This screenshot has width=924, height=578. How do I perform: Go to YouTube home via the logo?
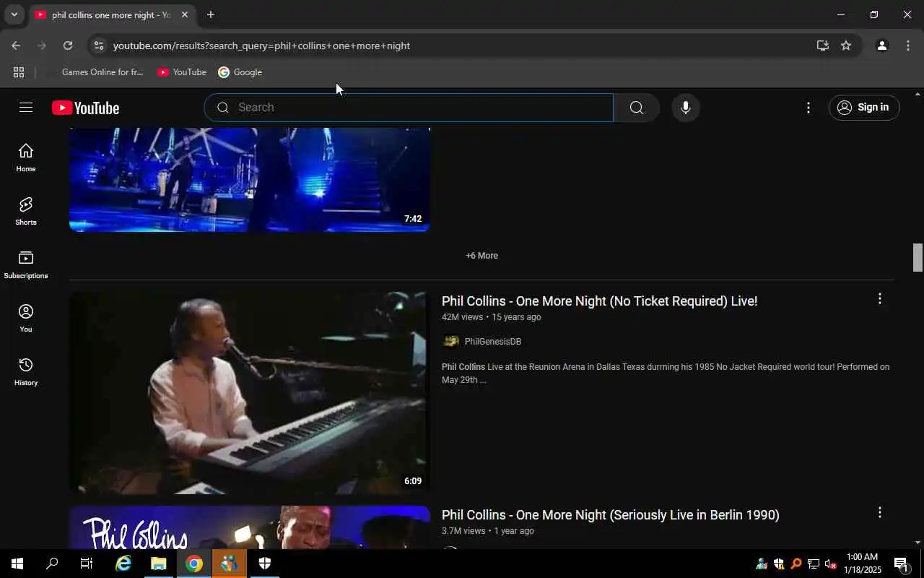coord(85,108)
